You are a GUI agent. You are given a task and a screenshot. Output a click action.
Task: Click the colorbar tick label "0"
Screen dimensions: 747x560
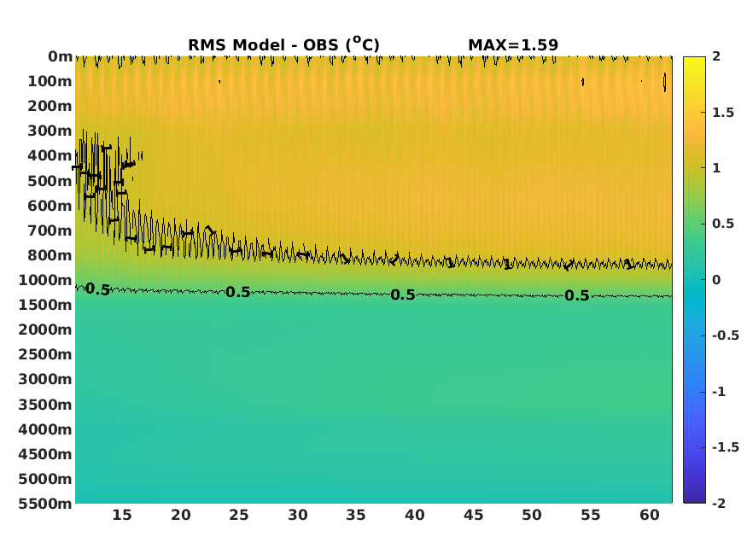(x=716, y=280)
